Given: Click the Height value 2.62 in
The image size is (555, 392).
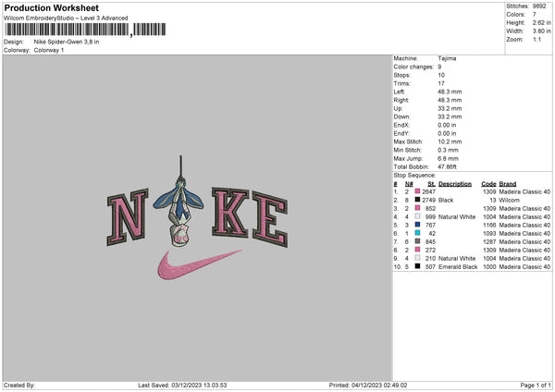Looking at the screenshot, I should click(541, 22).
